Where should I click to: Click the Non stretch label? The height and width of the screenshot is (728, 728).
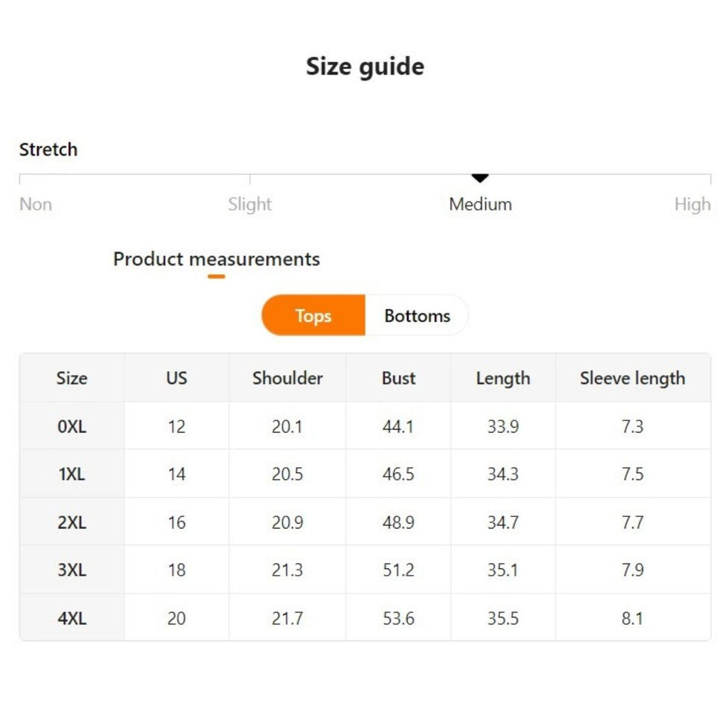point(36,205)
